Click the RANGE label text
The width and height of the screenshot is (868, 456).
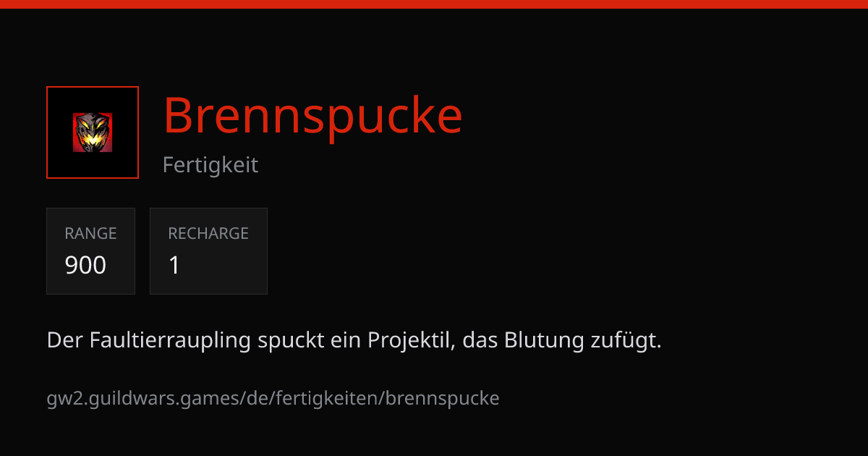pos(90,233)
